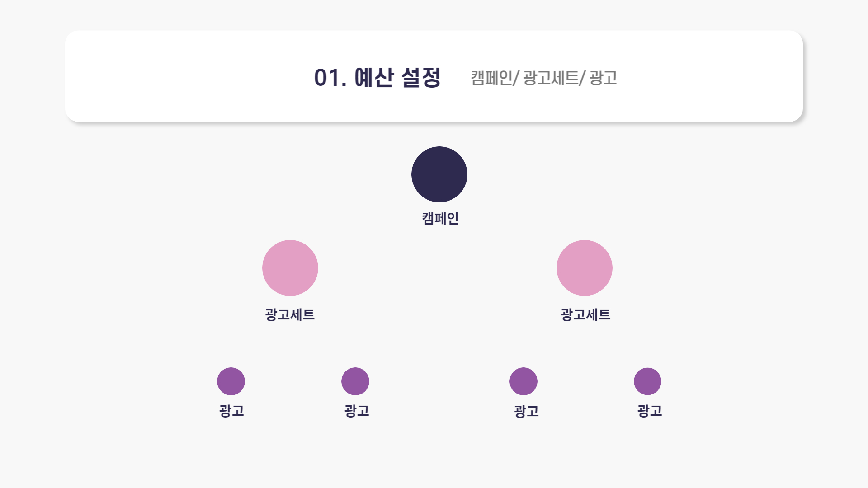Click the 01. number in the heading
Viewport: 868px width, 488px height.
(x=330, y=78)
